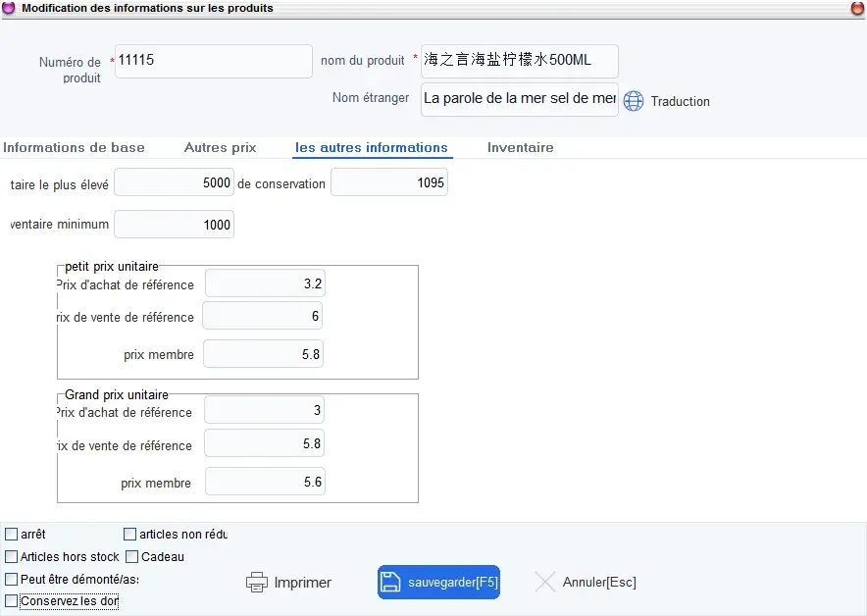Viewport: 867px width, 616px height.
Task: Enable articles non réduits checkbox
Action: [x=129, y=535]
